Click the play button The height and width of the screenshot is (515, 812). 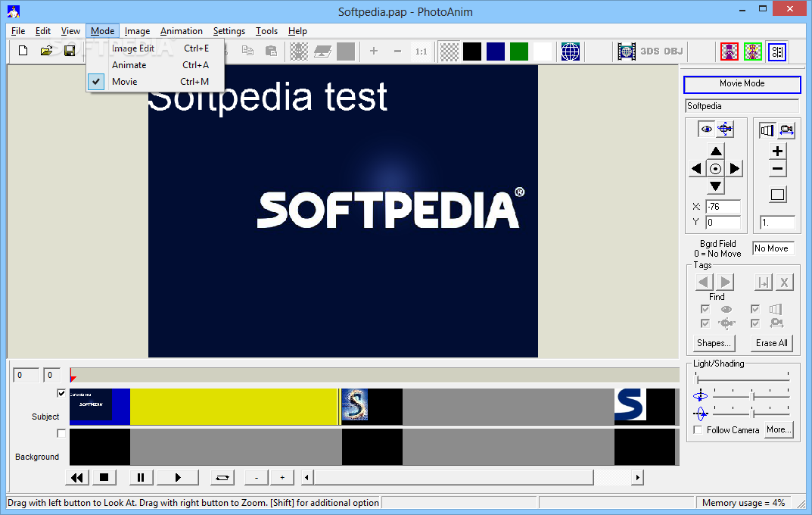[178, 478]
